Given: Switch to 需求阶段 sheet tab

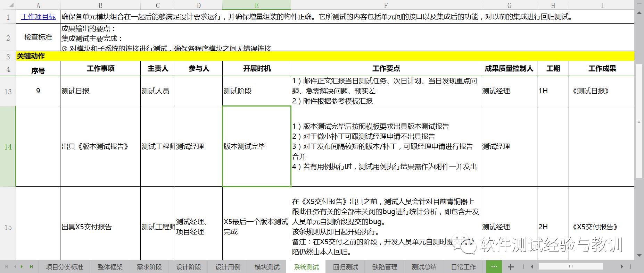Looking at the screenshot, I should point(149,267).
